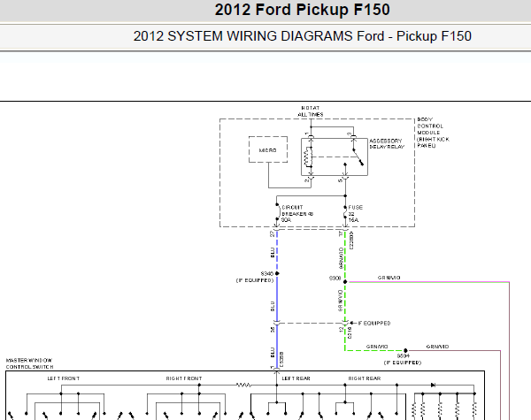Click the relay coil symbol inside the relay

tap(307, 157)
